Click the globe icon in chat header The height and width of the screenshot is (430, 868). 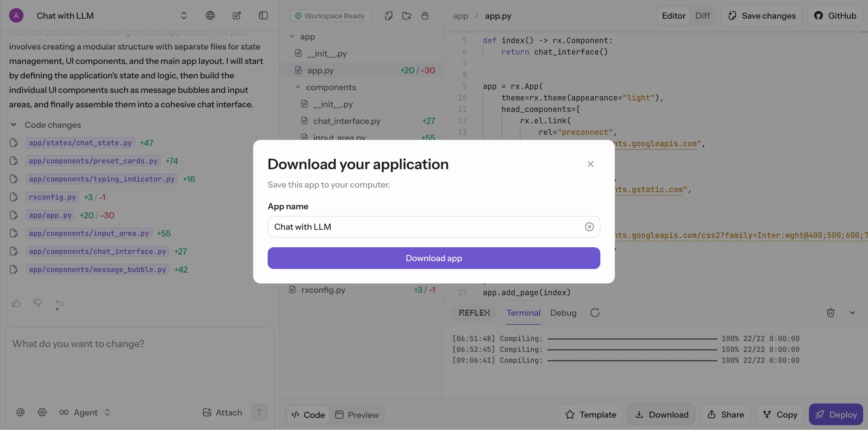pyautogui.click(x=210, y=15)
